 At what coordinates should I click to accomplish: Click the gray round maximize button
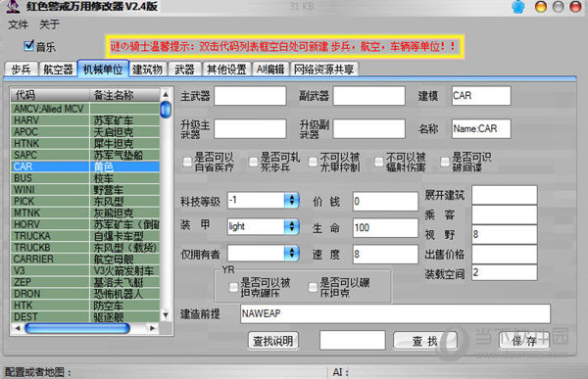point(558,7)
